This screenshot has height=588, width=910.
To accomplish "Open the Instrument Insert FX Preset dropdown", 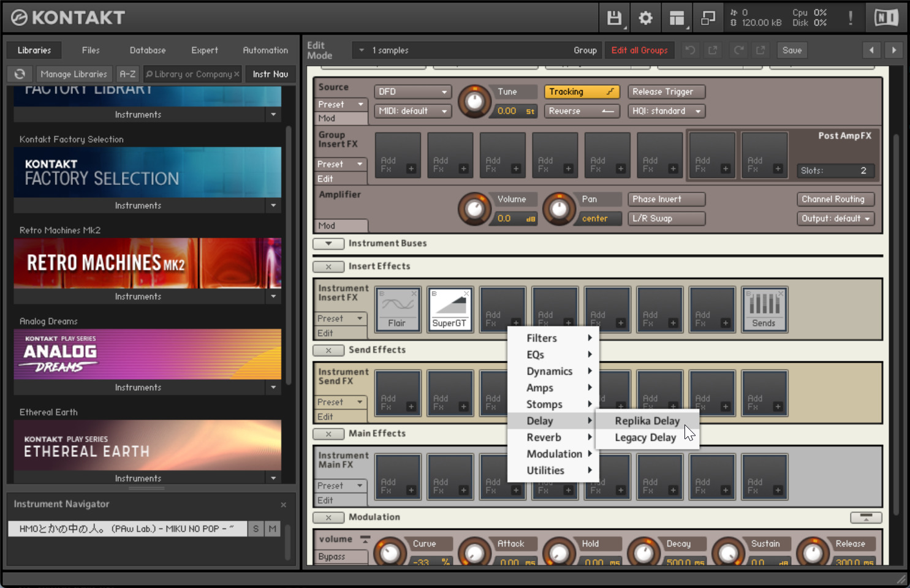I will coord(341,318).
